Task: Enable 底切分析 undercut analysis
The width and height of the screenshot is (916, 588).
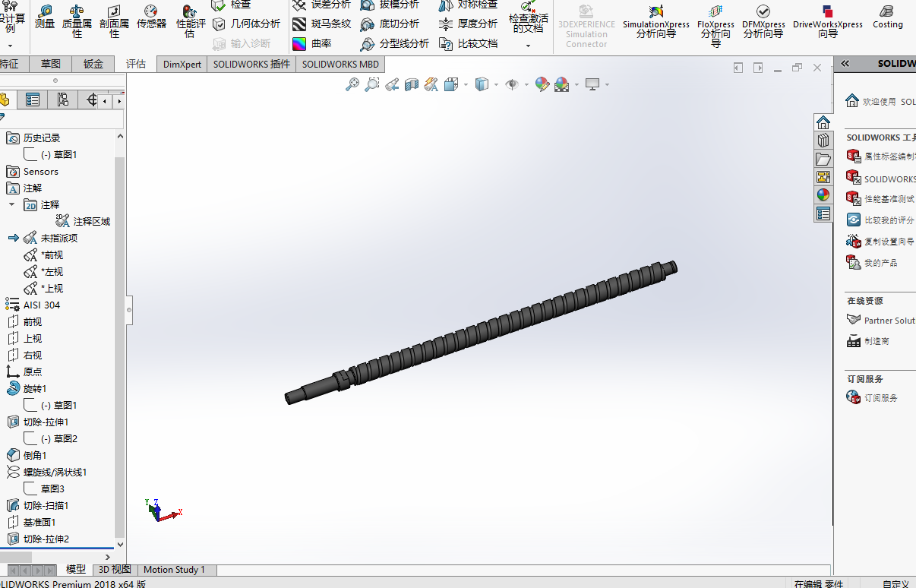Action: point(390,24)
